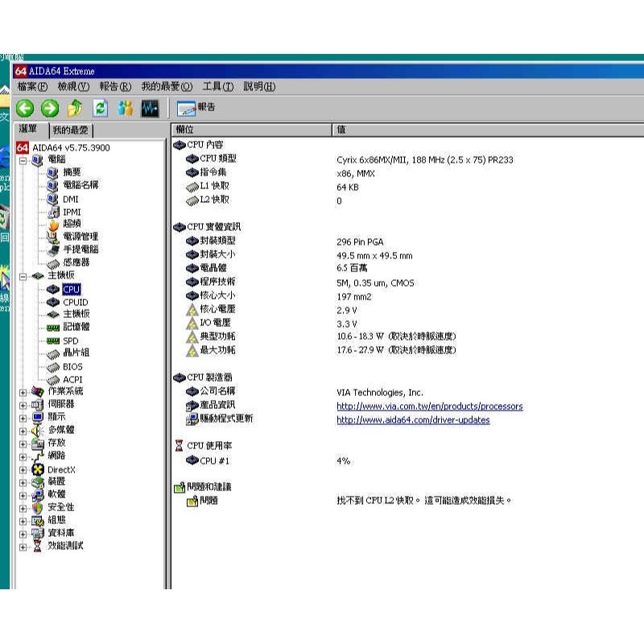This screenshot has width=644, height=644.
Task: Click the Up folder toolbar icon
Action: coord(75,109)
